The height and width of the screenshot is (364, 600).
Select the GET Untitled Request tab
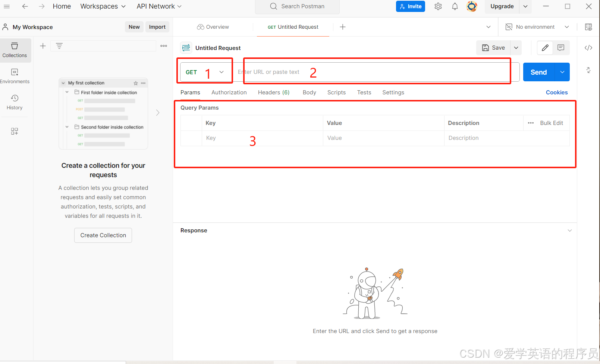coord(293,27)
